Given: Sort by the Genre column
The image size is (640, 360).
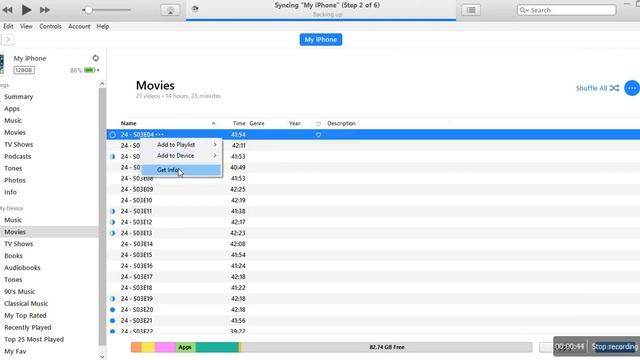Looking at the screenshot, I should pyautogui.click(x=257, y=123).
